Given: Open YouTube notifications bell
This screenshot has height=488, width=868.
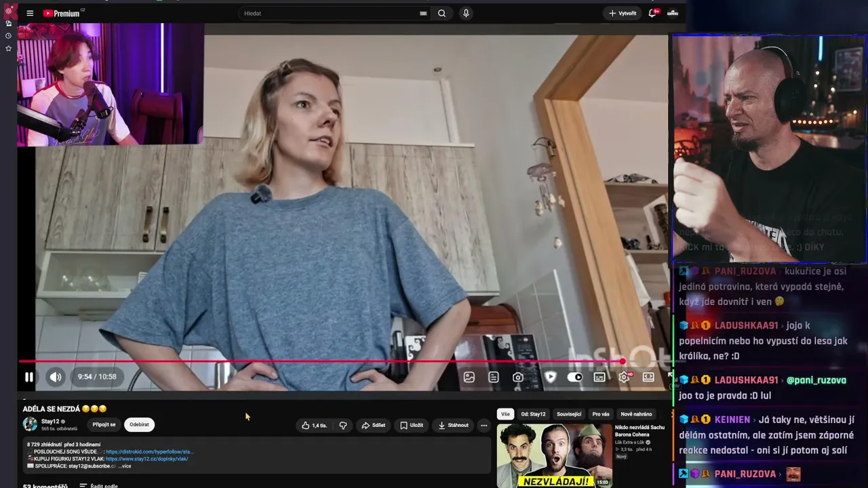Looking at the screenshot, I should click(653, 13).
